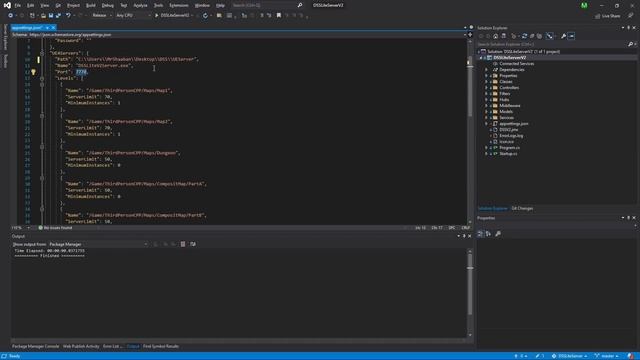Switch to Git Changes tab

pos(522,209)
